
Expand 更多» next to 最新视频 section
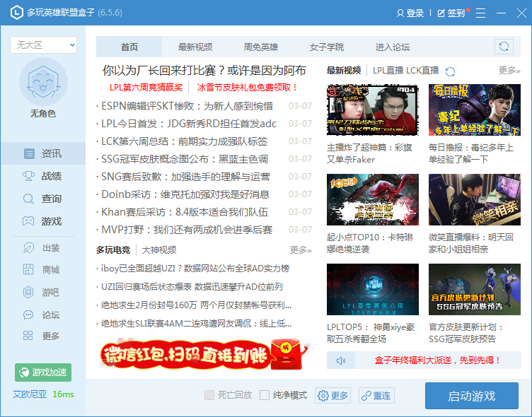pyautogui.click(x=509, y=71)
